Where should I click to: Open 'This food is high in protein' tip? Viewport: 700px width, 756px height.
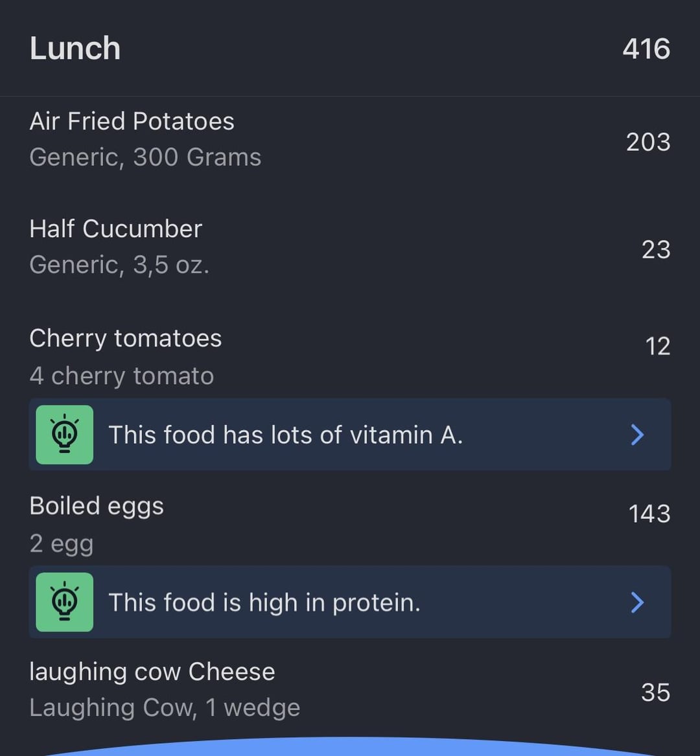[350, 602]
